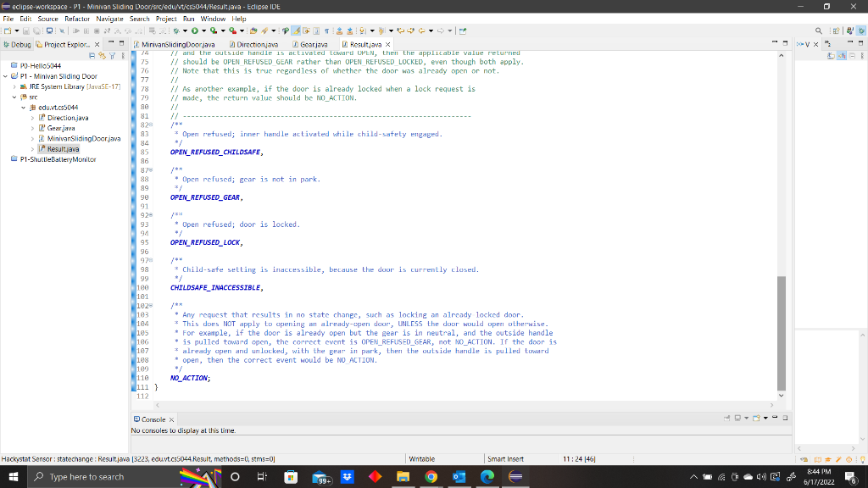Save the file using the Save icon
Viewport: 868px width, 488px height.
[26, 30]
